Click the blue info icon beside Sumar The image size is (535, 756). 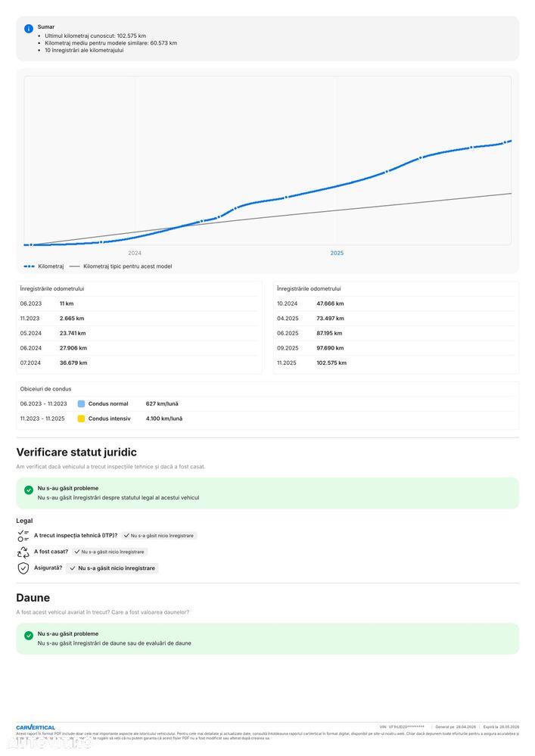[29, 29]
